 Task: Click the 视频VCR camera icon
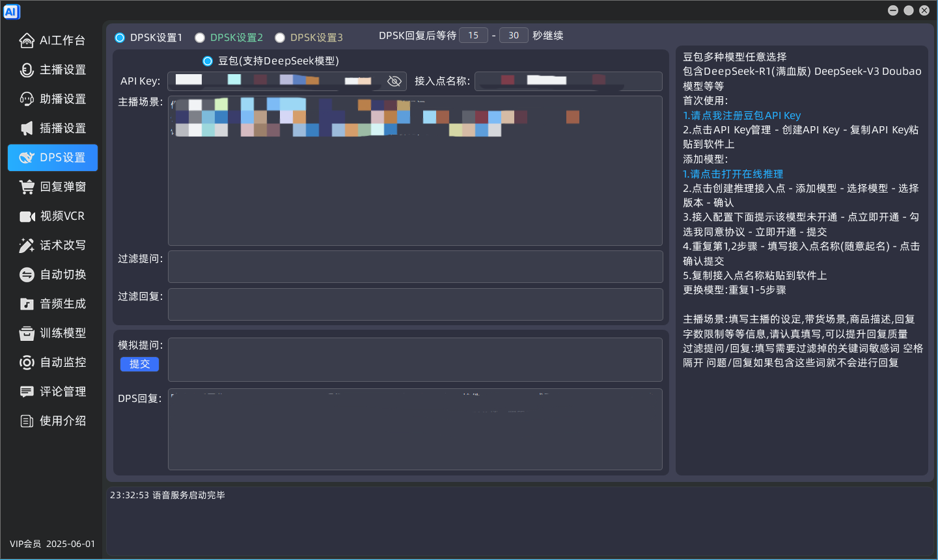27,216
